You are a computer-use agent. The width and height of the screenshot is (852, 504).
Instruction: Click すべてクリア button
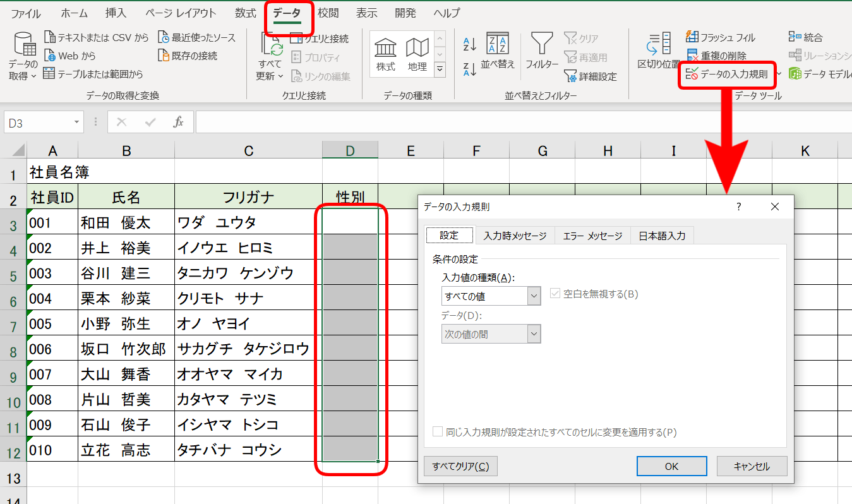pos(460,466)
